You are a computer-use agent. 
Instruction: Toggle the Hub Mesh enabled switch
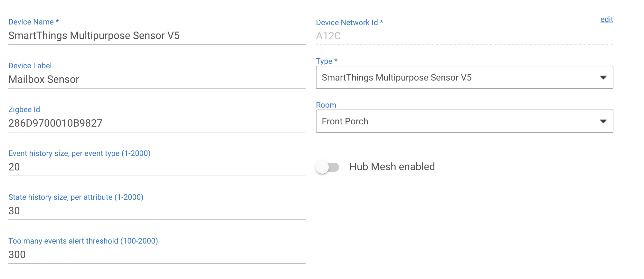(x=327, y=167)
